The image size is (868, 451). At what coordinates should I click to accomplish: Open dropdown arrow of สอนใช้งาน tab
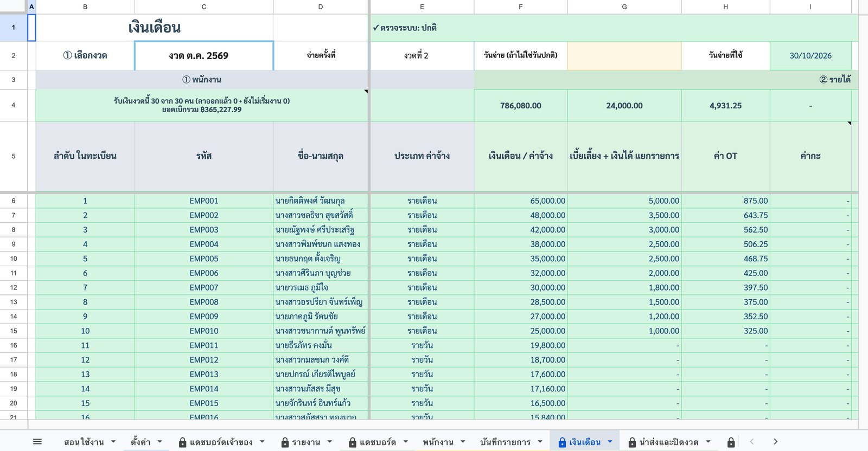click(x=113, y=442)
